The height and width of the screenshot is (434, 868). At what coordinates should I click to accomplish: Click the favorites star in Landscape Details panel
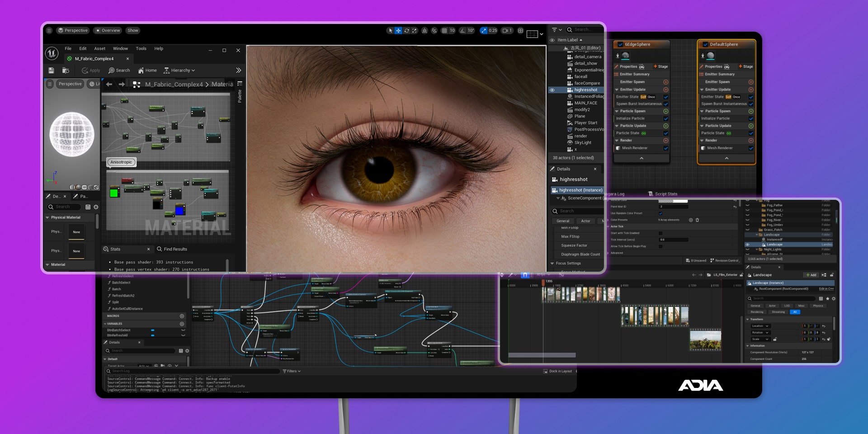(x=827, y=299)
